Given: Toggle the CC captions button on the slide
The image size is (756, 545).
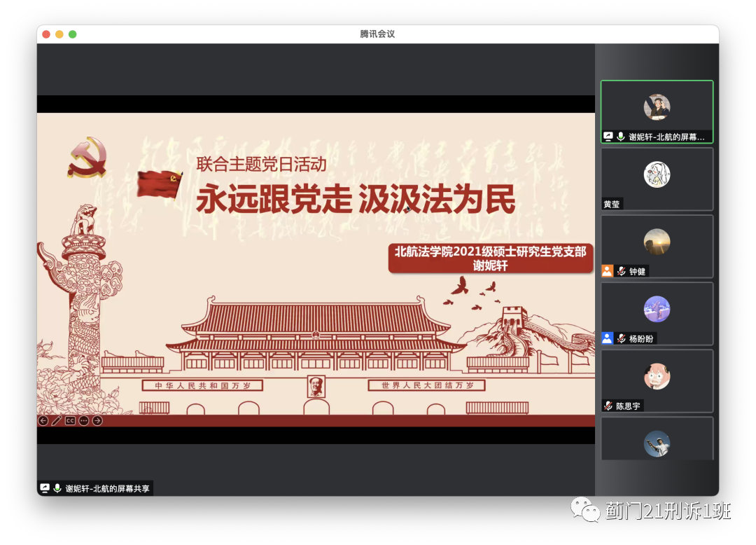Looking at the screenshot, I should click(x=70, y=420).
